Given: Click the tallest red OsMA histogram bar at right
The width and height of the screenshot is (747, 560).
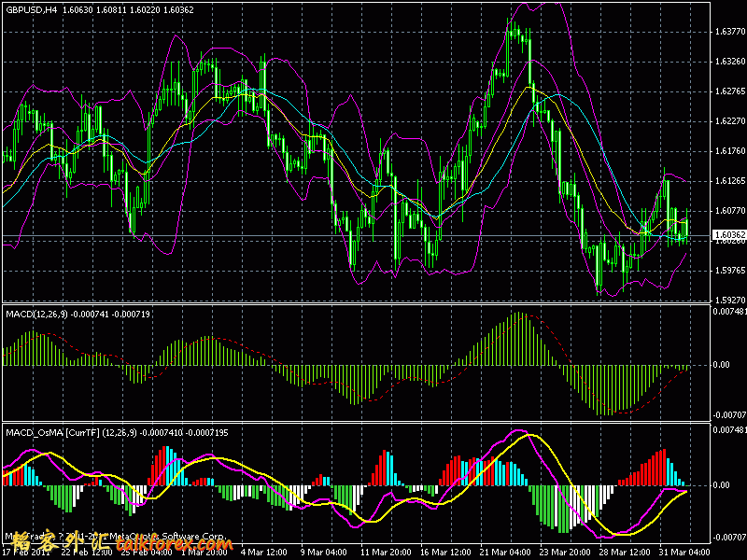Looking at the screenshot, I should 663,467.
